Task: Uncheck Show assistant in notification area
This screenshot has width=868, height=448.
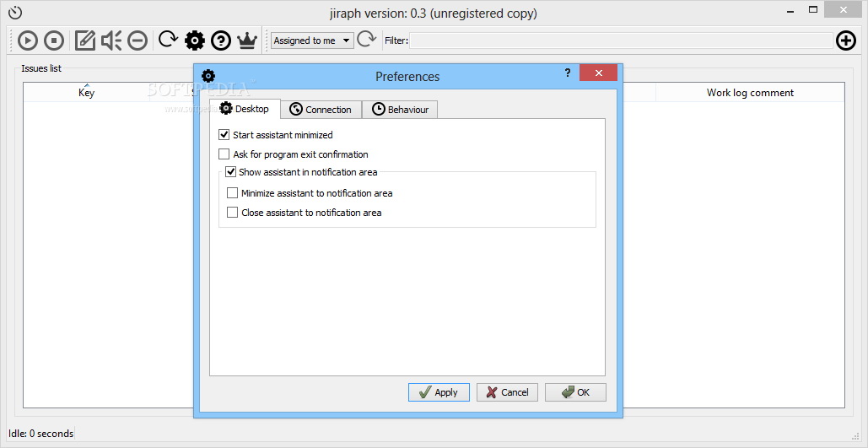Action: [231, 172]
